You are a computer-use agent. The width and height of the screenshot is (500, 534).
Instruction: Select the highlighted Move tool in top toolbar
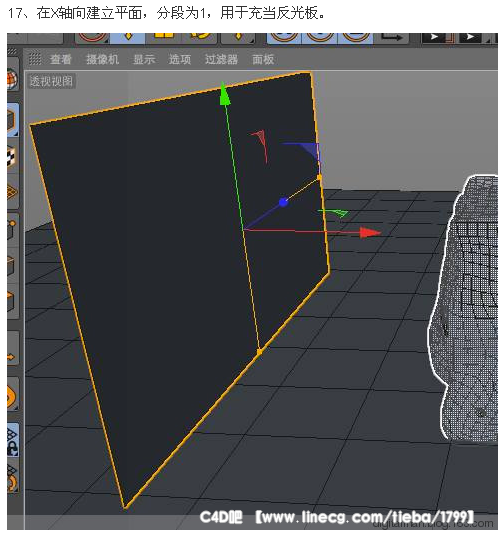click(128, 37)
